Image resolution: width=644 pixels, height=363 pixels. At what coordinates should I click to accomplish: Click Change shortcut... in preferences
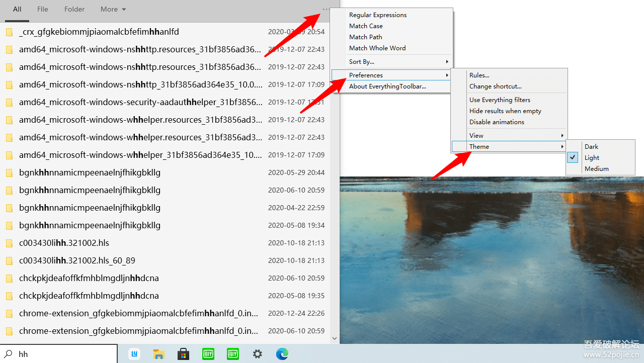495,86
